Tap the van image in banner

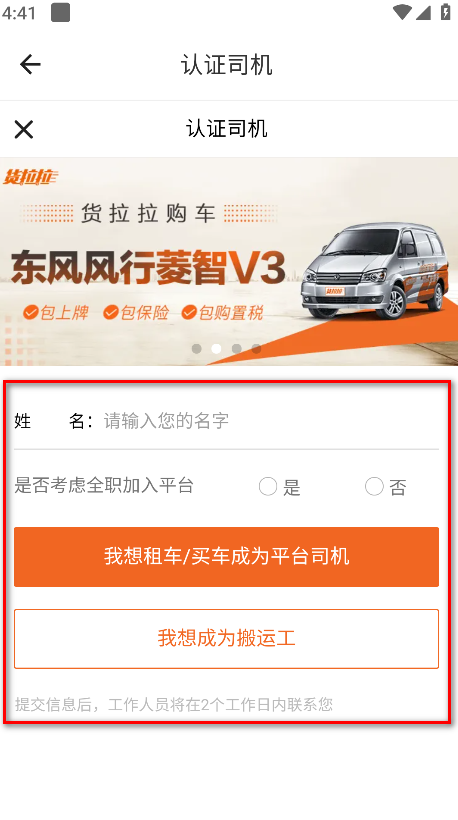pos(374,271)
